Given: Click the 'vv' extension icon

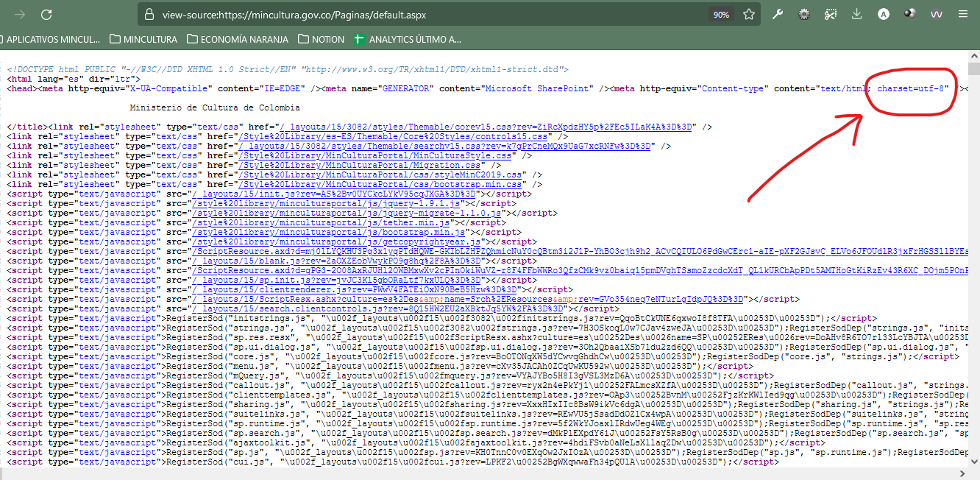Looking at the screenshot, I should (937, 14).
